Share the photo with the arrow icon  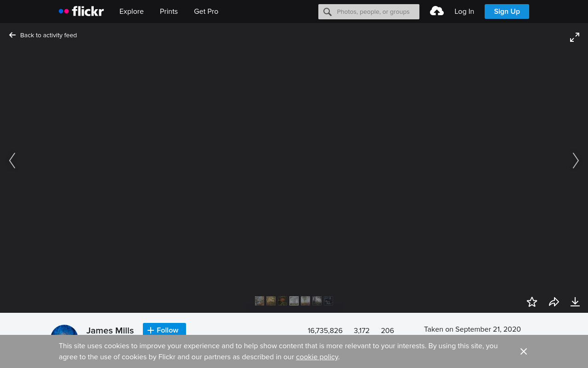554,302
